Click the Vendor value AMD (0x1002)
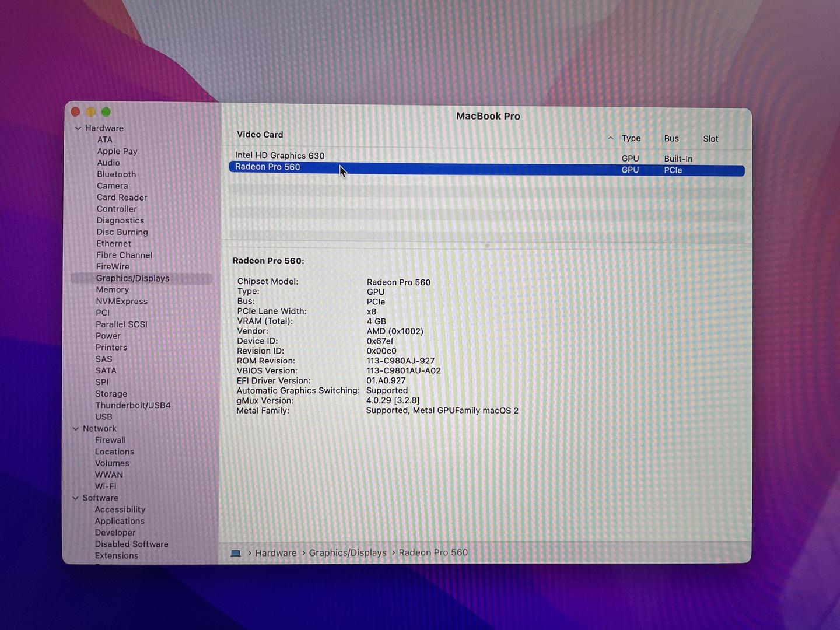 395,331
